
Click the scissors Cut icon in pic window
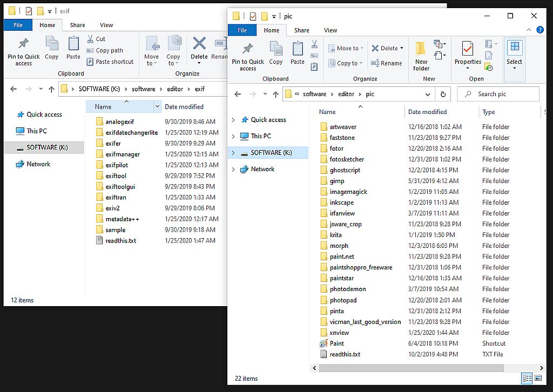tap(314, 44)
